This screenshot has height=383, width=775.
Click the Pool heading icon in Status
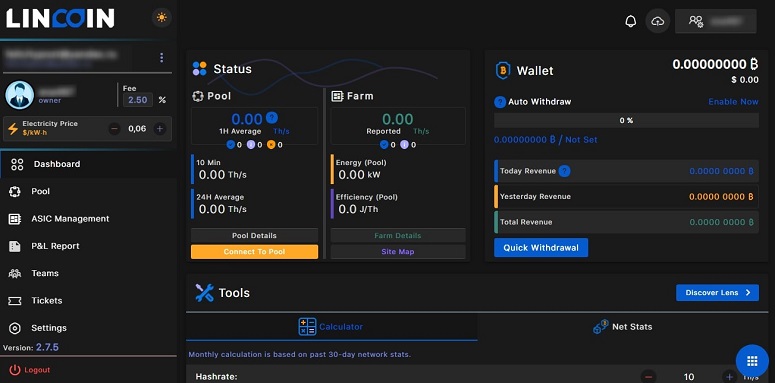pos(198,96)
